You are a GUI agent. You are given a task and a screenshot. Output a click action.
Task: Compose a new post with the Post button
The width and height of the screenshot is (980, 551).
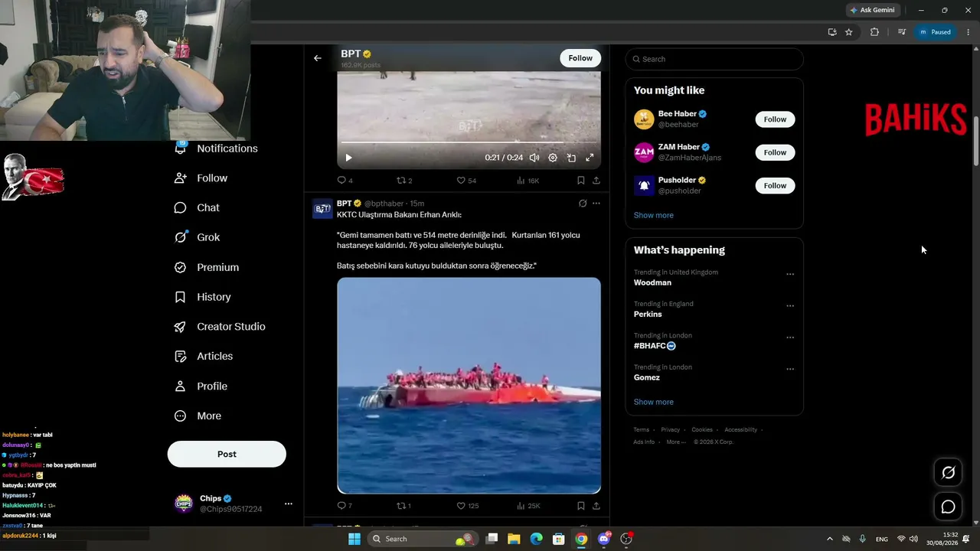(x=227, y=454)
